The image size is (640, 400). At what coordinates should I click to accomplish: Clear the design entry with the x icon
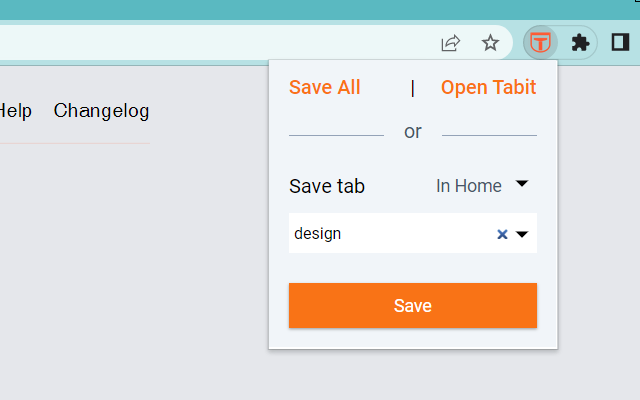pyautogui.click(x=503, y=234)
